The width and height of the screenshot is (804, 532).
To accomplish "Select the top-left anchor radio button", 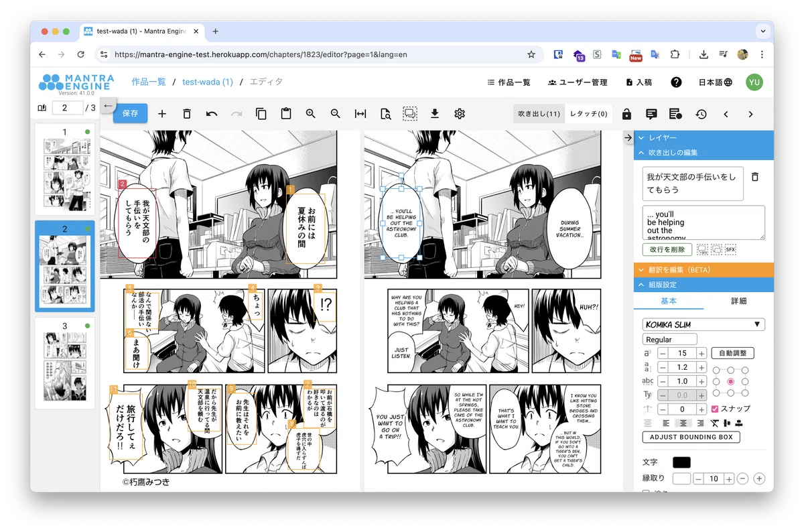I will 716,370.
